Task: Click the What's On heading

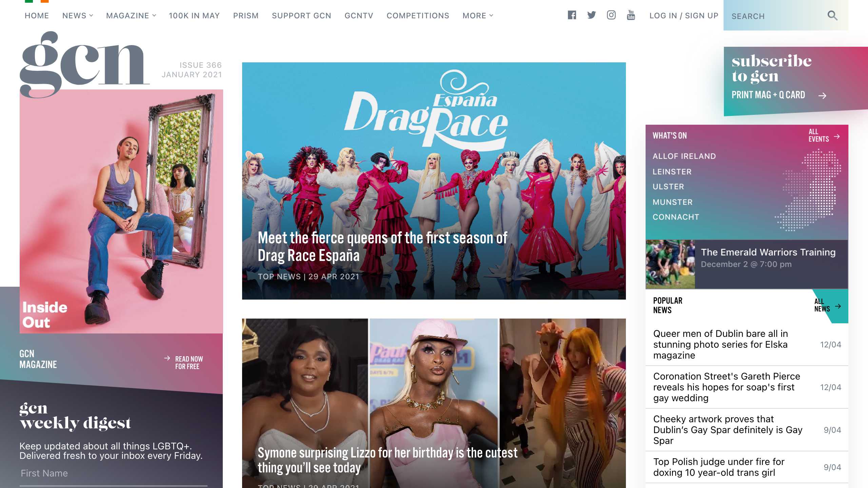Action: [x=670, y=136]
